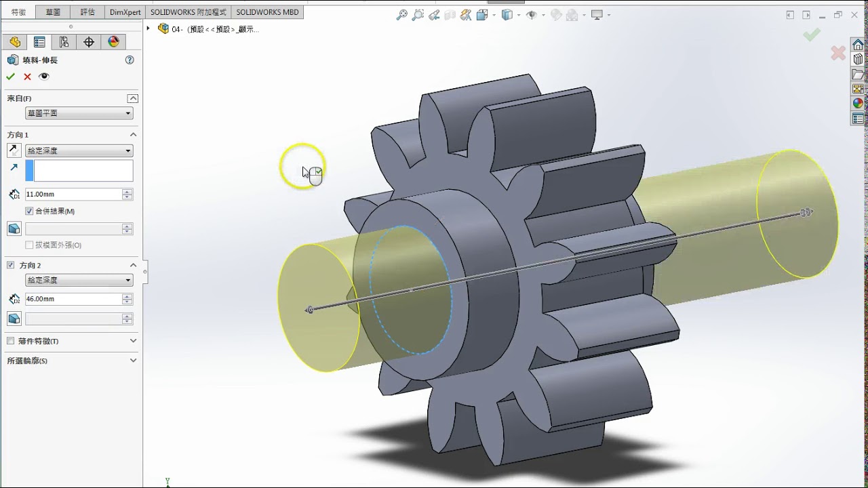The image size is (868, 488).
Task: Open the 方向1 給定深度 end condition dropdown
Action: [x=79, y=150]
